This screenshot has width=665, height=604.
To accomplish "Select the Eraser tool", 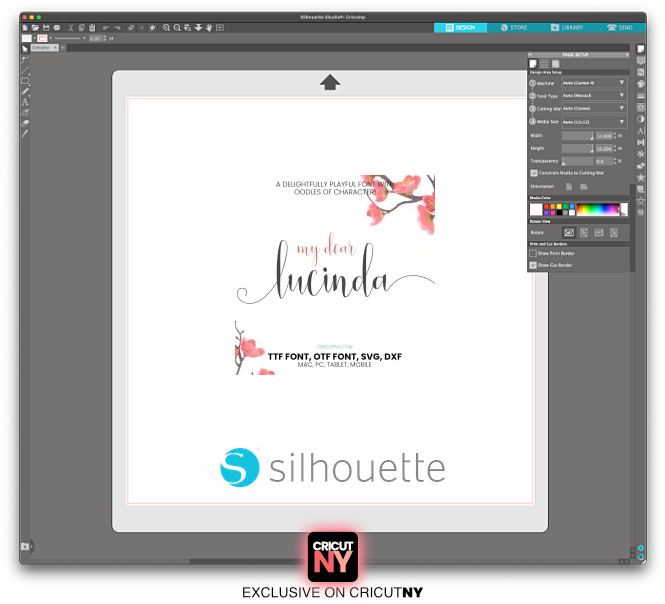I will [x=25, y=123].
